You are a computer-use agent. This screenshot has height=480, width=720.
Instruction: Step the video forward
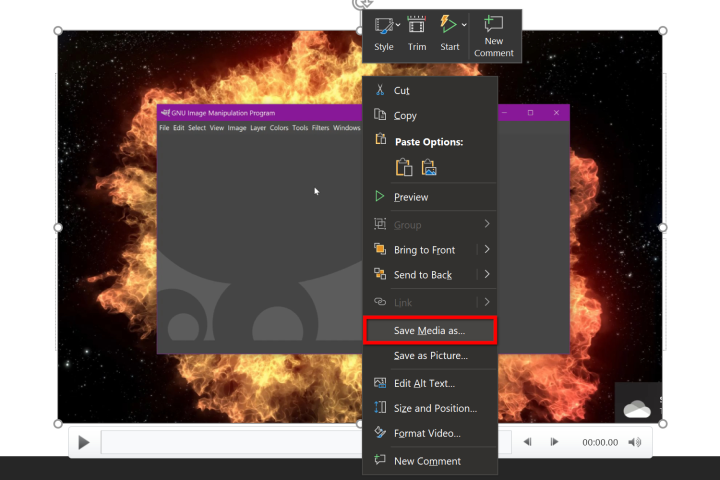pos(554,442)
